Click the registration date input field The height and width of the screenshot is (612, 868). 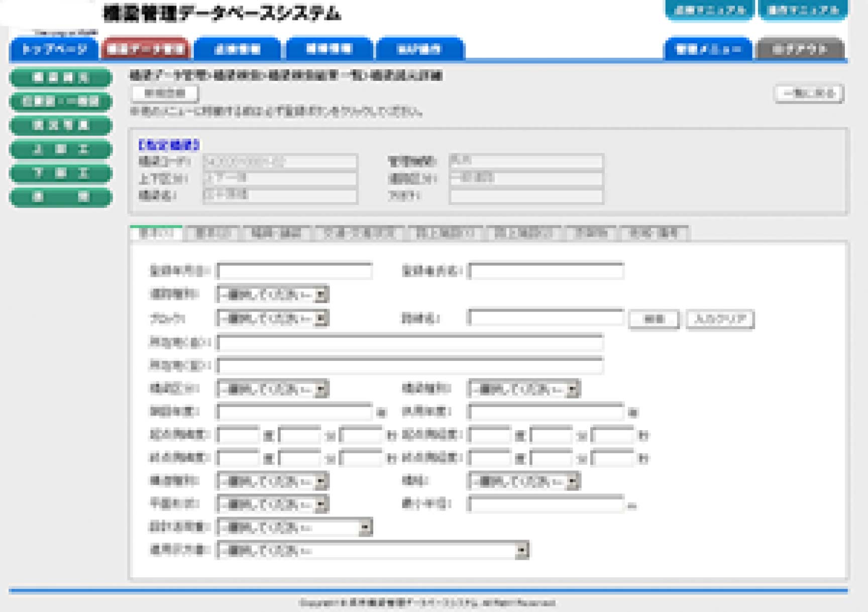coord(294,271)
